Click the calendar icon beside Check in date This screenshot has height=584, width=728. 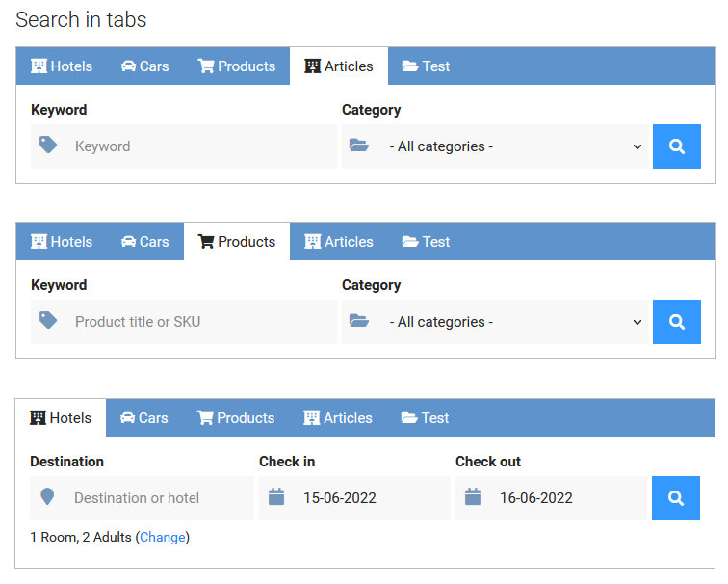pos(276,496)
